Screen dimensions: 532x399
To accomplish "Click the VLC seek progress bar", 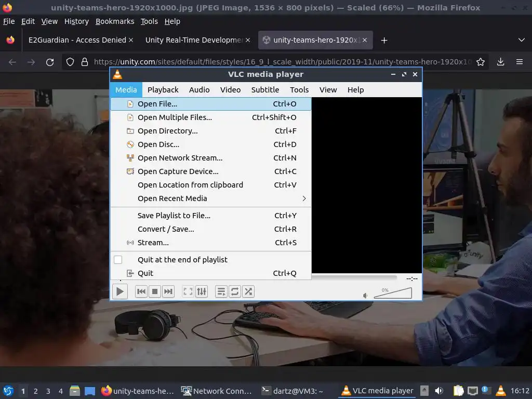I will pos(354,278).
